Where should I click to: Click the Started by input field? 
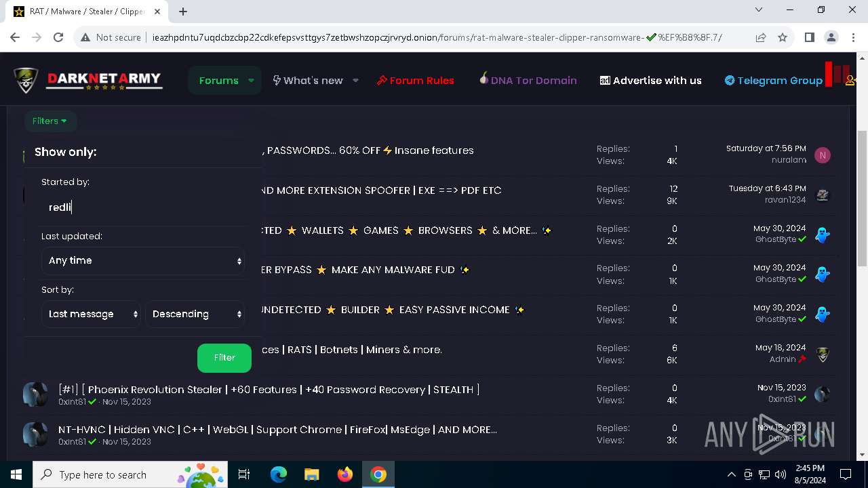pyautogui.click(x=143, y=207)
